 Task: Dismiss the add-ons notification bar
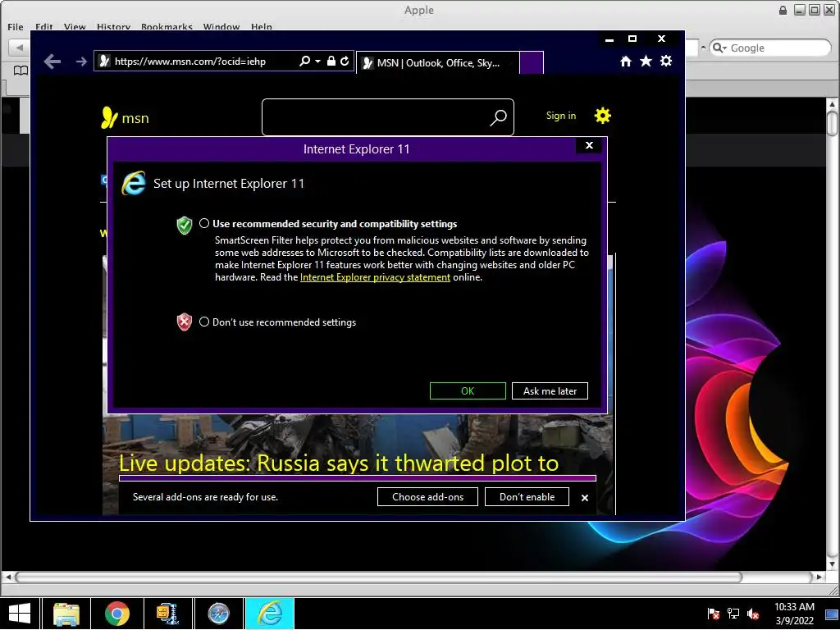click(x=585, y=498)
